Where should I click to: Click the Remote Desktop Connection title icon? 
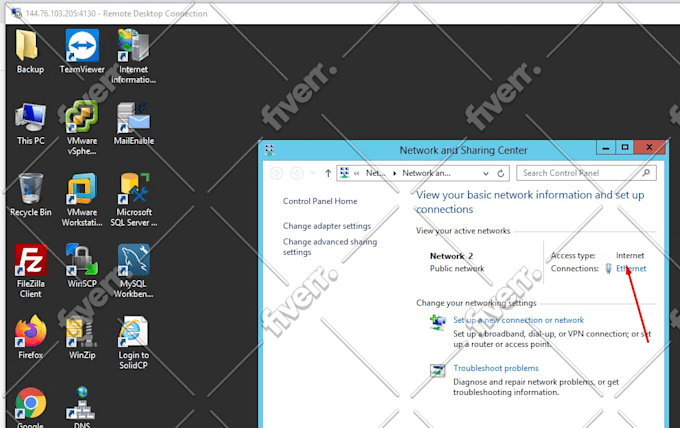click(16, 13)
